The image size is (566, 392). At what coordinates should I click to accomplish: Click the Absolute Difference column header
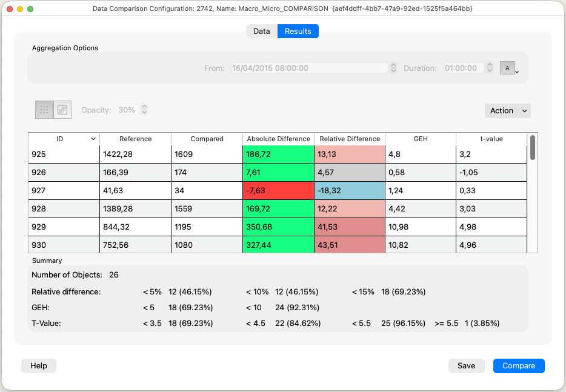(x=278, y=139)
